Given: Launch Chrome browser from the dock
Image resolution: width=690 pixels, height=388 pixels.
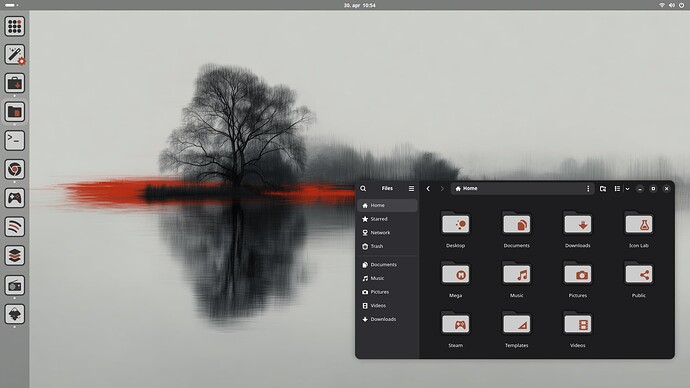Looking at the screenshot, I should 15,169.
